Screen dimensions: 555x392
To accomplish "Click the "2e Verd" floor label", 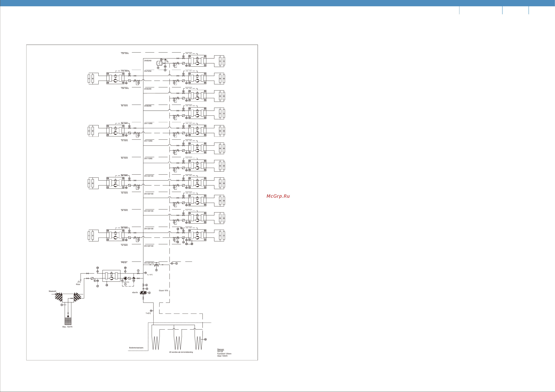I will [124, 228].
